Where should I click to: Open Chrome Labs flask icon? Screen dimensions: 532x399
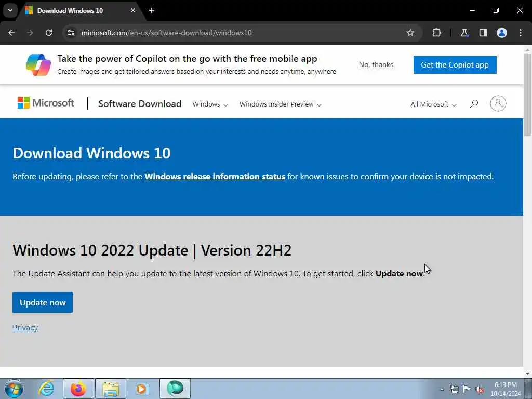click(x=464, y=33)
